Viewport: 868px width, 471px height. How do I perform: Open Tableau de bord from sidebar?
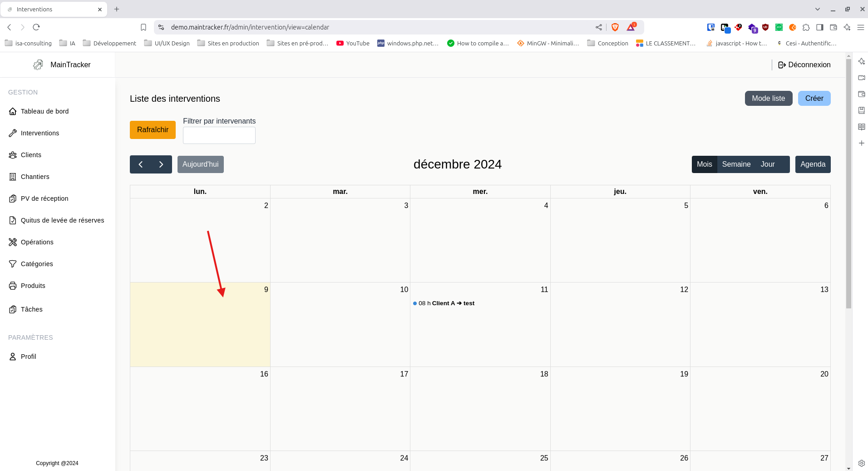point(44,111)
